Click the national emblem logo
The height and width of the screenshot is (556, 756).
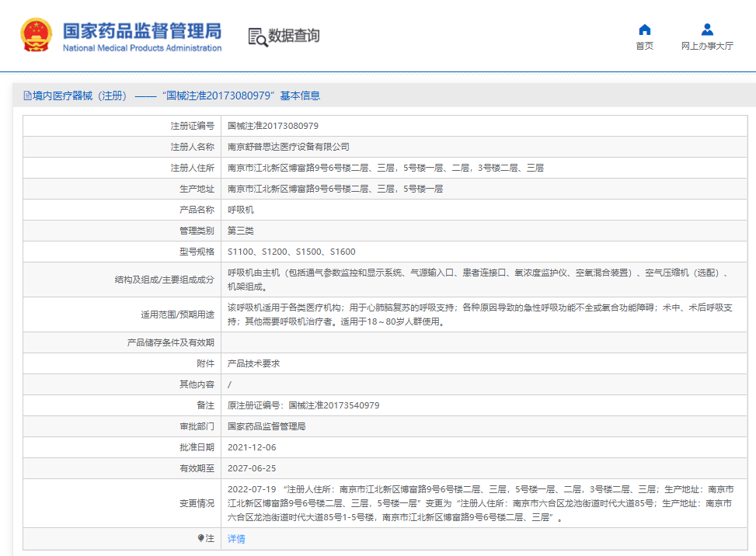tap(36, 36)
